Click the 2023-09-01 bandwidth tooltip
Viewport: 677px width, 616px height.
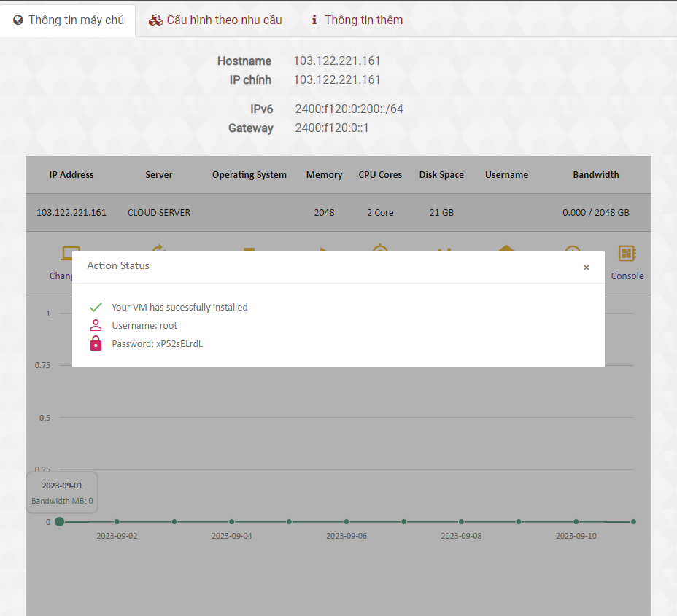coord(62,493)
